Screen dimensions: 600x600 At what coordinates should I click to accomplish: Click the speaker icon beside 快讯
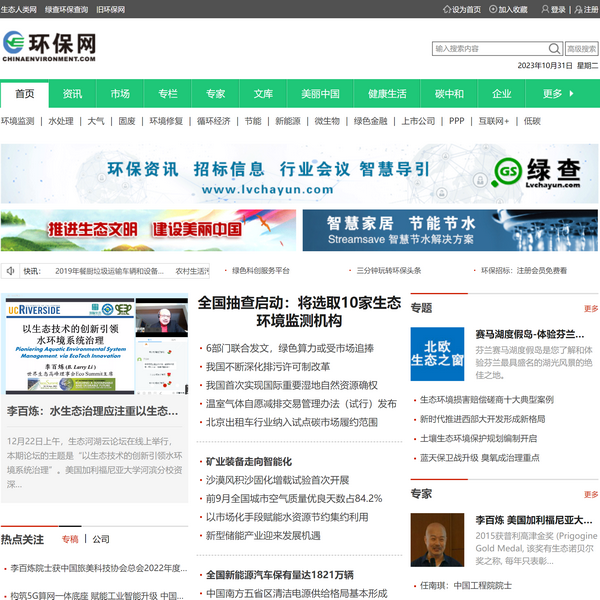[10, 270]
